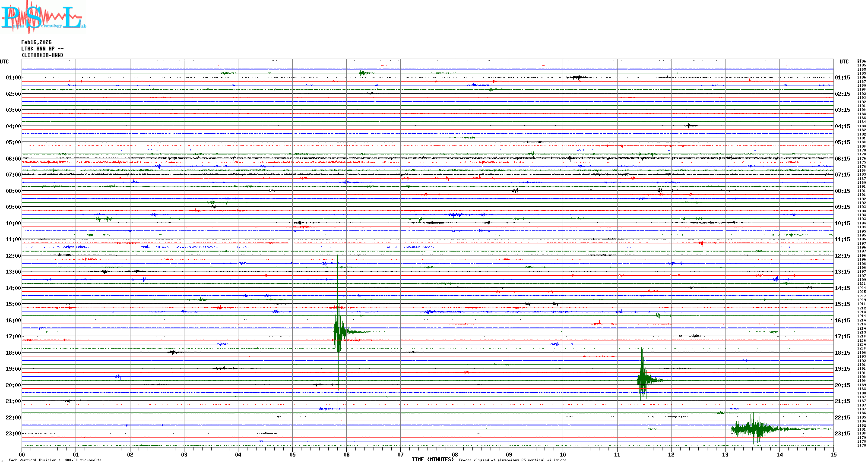Image resolution: width=868 pixels, height=466 pixels.
Task: Click the TIME (MINUTES) axis title
Action: coord(432,460)
